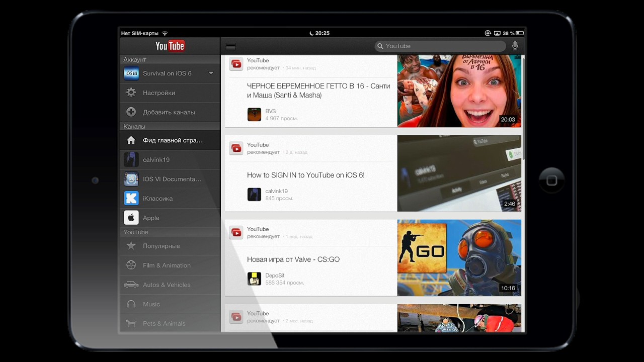Tap the microphone voice search icon
Viewport: 644px width, 362px height.
coord(515,46)
